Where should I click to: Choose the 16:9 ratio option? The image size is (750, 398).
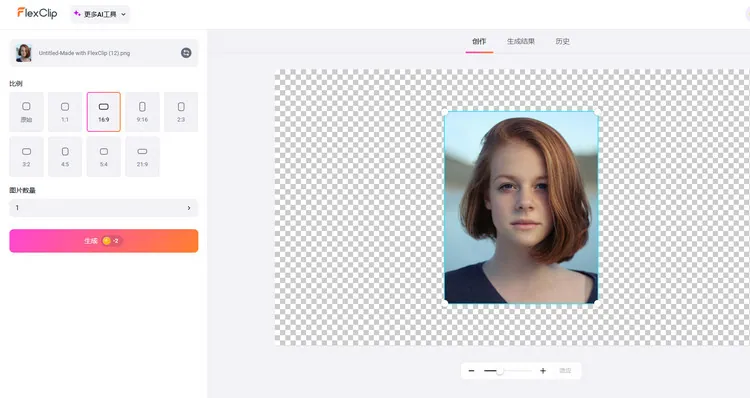coord(104,112)
